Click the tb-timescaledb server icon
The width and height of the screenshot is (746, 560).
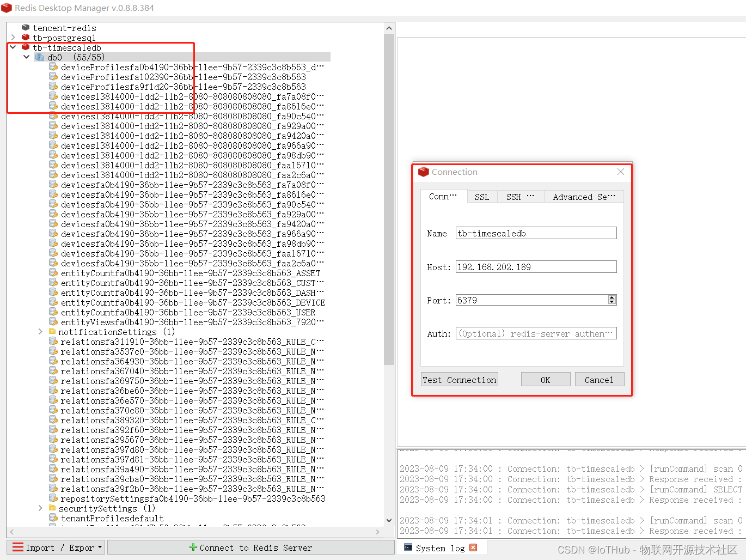point(26,47)
